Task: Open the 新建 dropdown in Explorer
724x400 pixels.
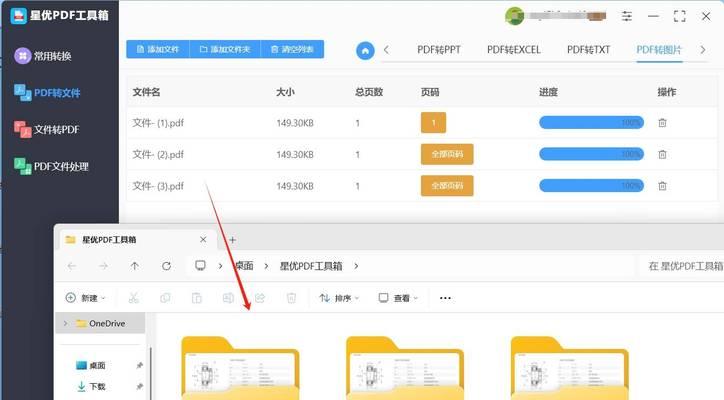Action: pyautogui.click(x=85, y=298)
